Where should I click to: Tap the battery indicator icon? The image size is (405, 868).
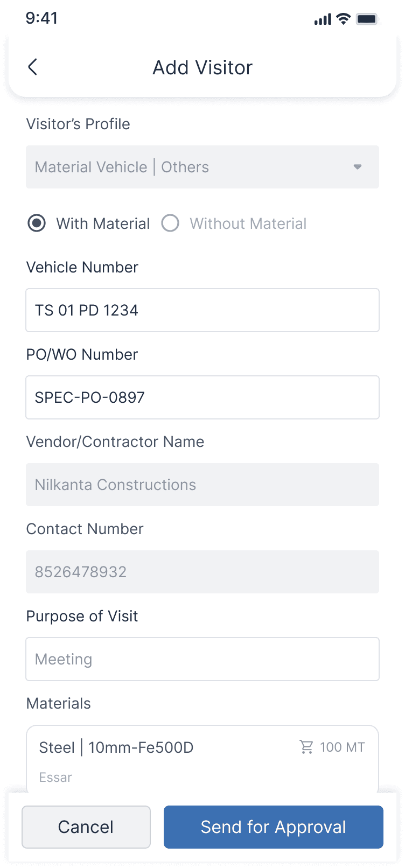click(x=367, y=19)
